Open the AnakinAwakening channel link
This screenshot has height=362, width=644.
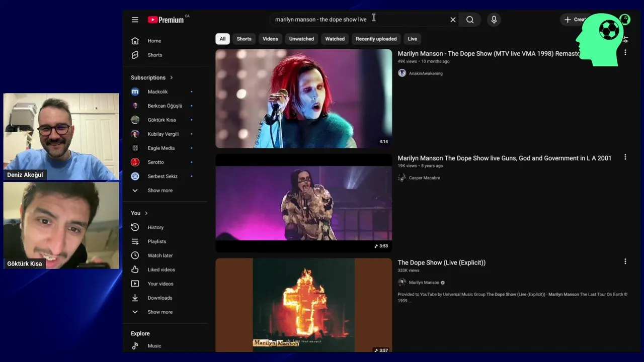[x=426, y=73]
